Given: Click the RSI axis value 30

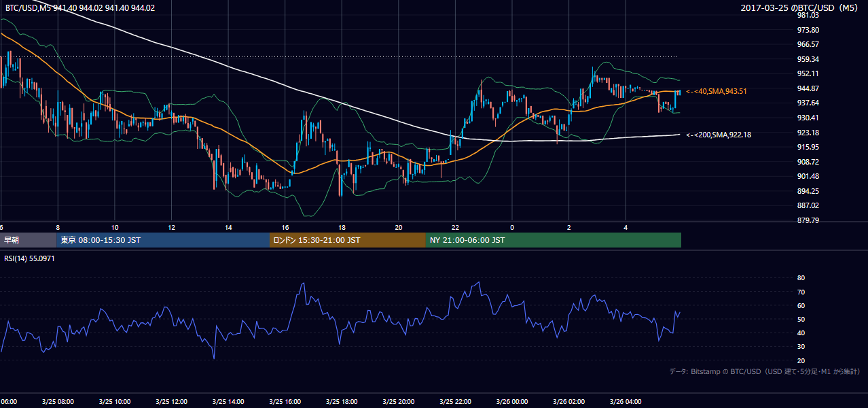Looking at the screenshot, I should (x=801, y=347).
